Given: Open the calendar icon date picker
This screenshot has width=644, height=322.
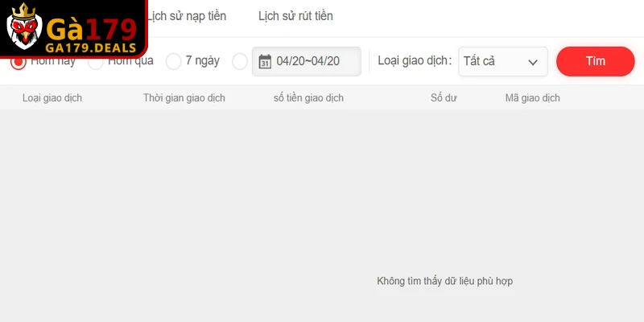Looking at the screenshot, I should [264, 61].
